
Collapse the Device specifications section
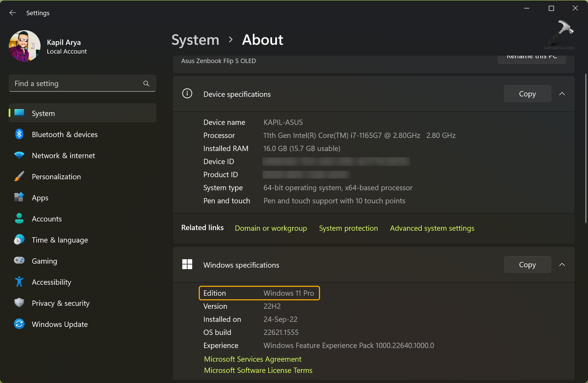tap(562, 94)
